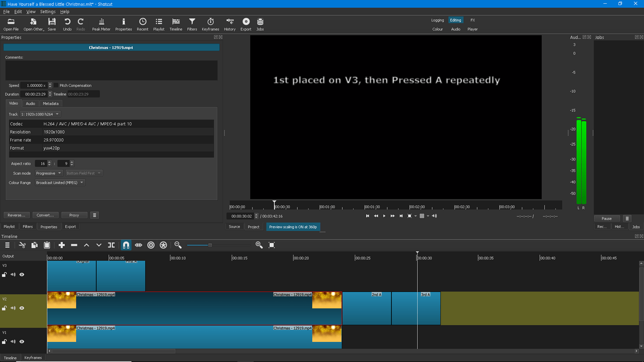Click the Convert... button
Image resolution: width=644 pixels, height=362 pixels.
tap(45, 216)
